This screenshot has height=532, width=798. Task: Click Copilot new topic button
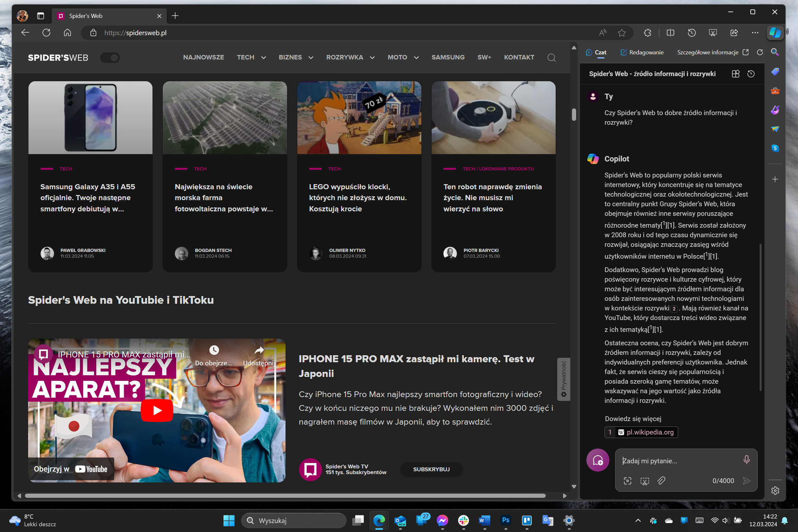[x=598, y=460]
